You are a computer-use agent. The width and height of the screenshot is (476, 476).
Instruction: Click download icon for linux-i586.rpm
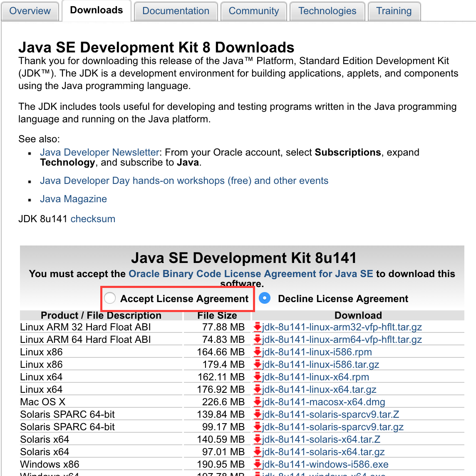coord(258,352)
